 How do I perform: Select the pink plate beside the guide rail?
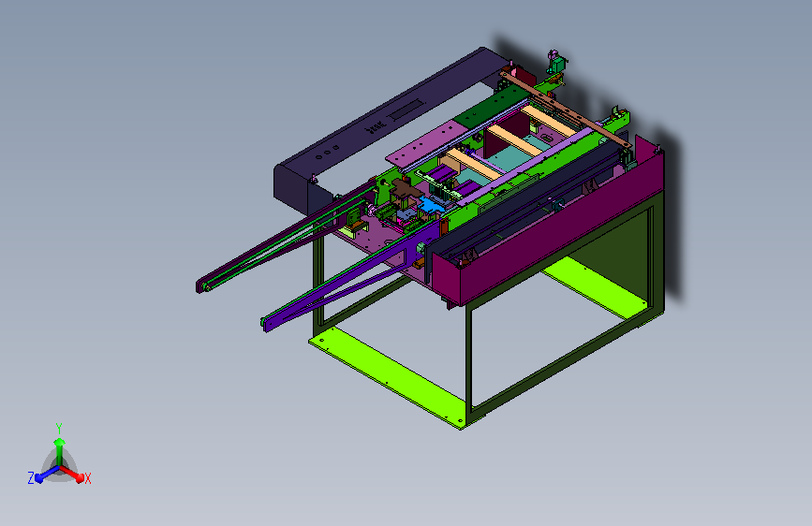click(422, 143)
